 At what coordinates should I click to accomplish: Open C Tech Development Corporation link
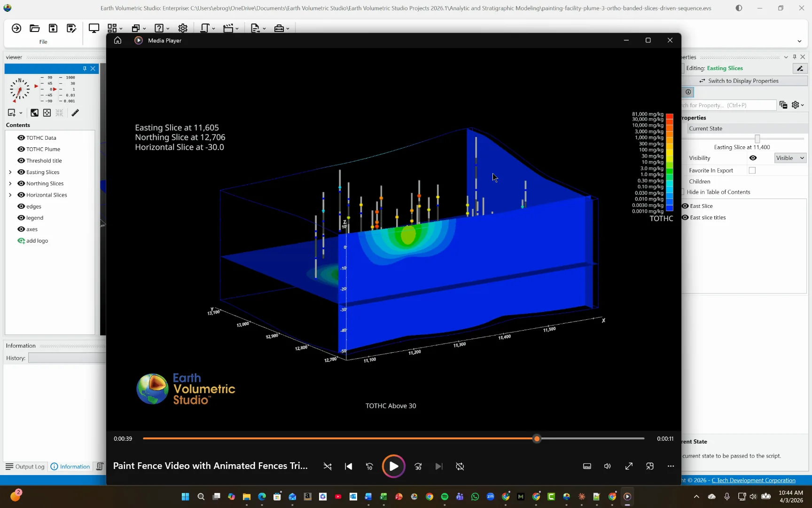tap(753, 480)
